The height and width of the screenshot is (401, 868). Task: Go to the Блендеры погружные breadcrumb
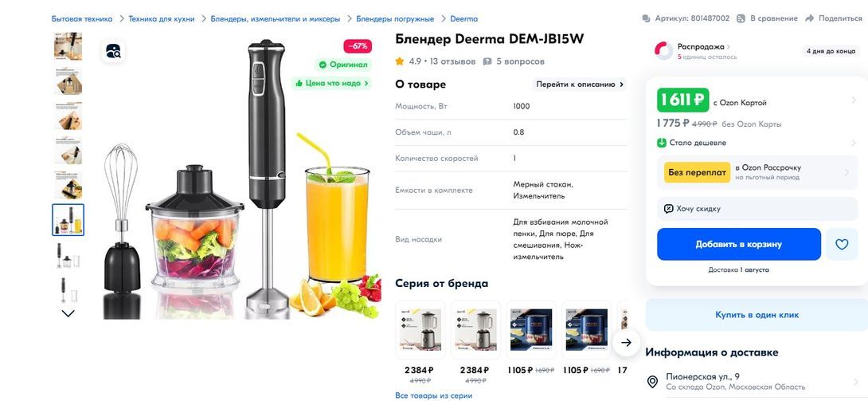click(x=395, y=19)
